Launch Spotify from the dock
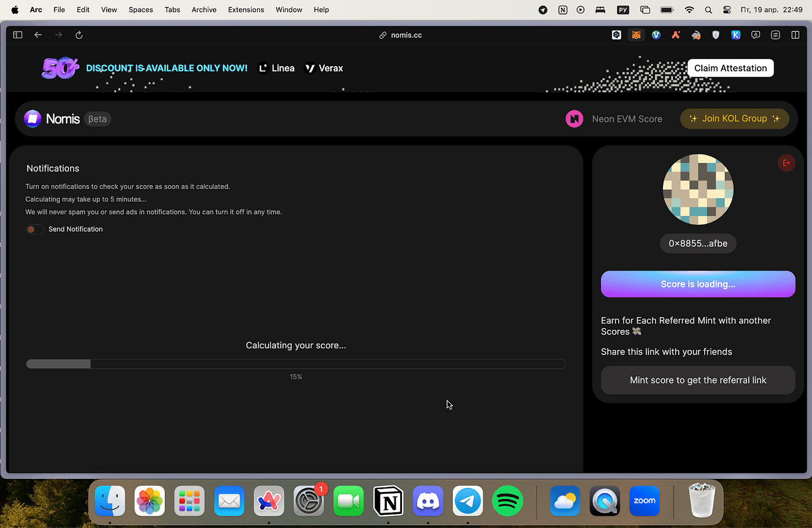 pyautogui.click(x=507, y=501)
